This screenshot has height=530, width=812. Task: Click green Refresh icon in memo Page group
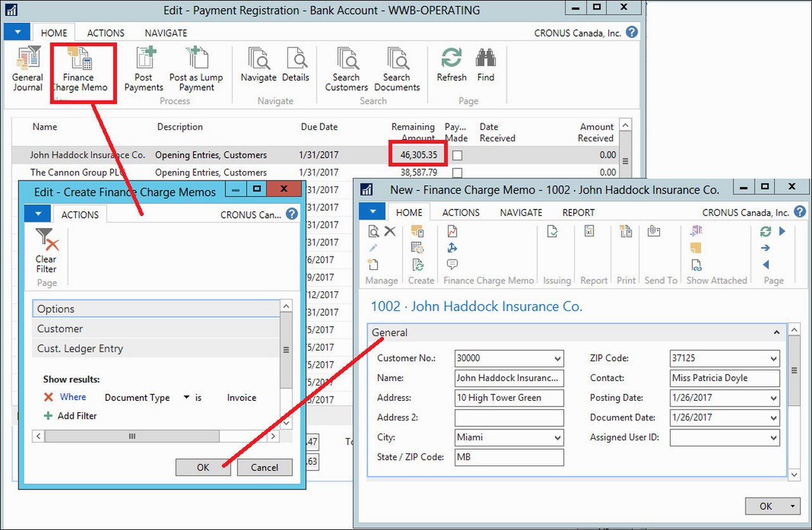click(x=766, y=231)
